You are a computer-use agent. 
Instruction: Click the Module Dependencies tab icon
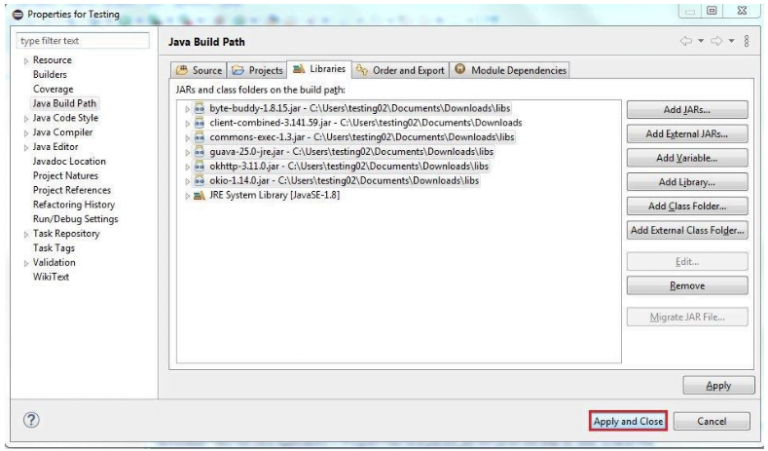[x=460, y=69]
